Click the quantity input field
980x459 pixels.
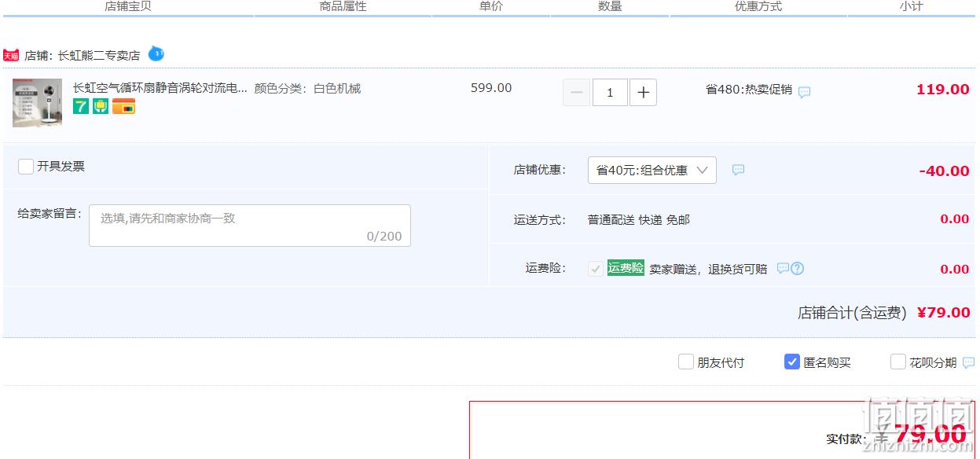[610, 93]
